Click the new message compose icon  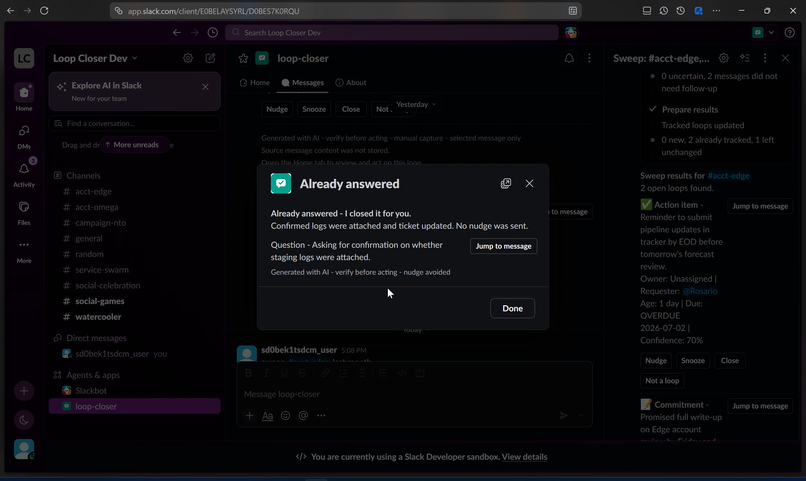(x=210, y=58)
